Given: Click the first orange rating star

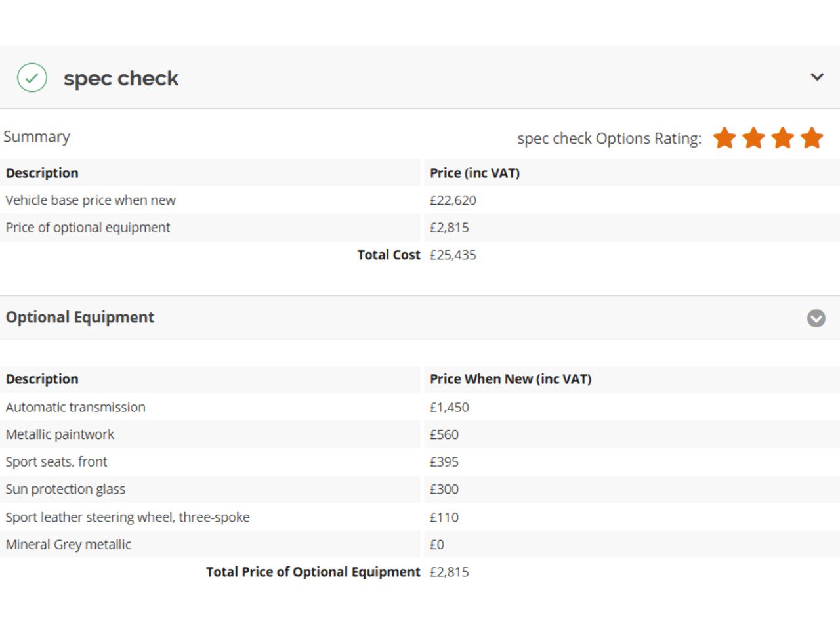Looking at the screenshot, I should [724, 138].
